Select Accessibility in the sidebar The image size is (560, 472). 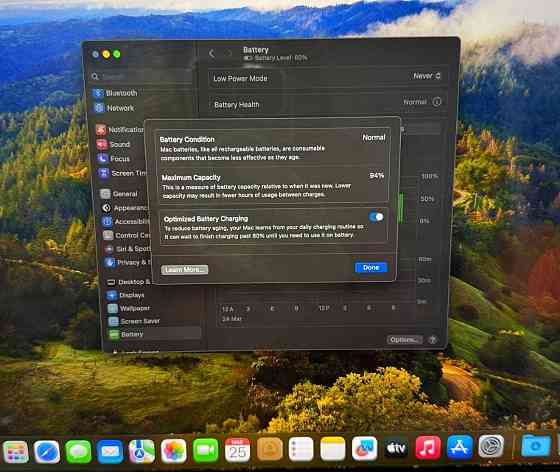coord(126,222)
